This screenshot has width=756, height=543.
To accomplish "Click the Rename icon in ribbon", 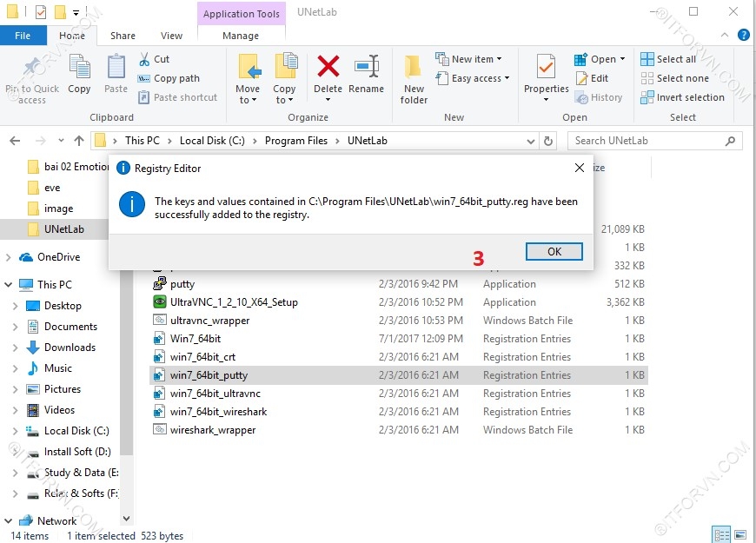I will 366,68.
